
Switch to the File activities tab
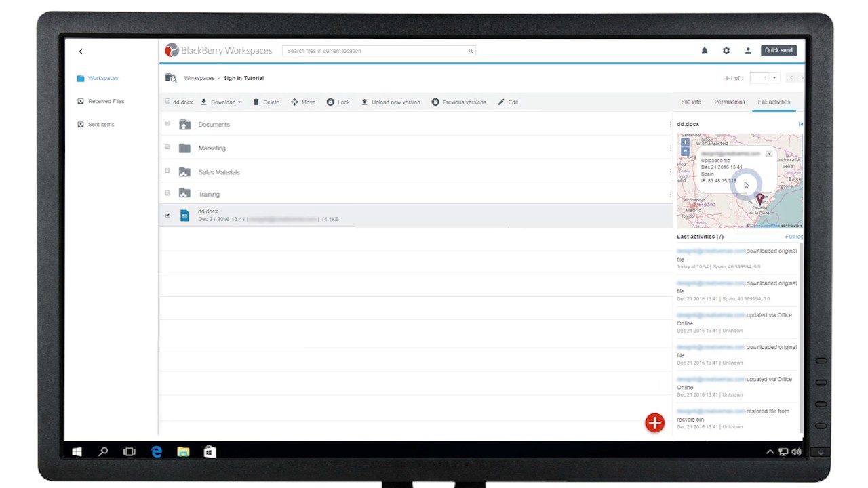(x=774, y=102)
